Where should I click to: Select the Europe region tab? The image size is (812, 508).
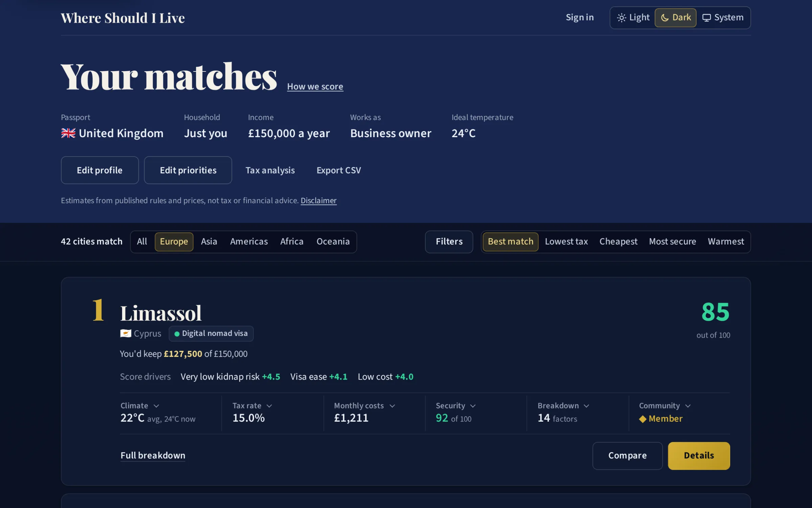click(x=174, y=241)
